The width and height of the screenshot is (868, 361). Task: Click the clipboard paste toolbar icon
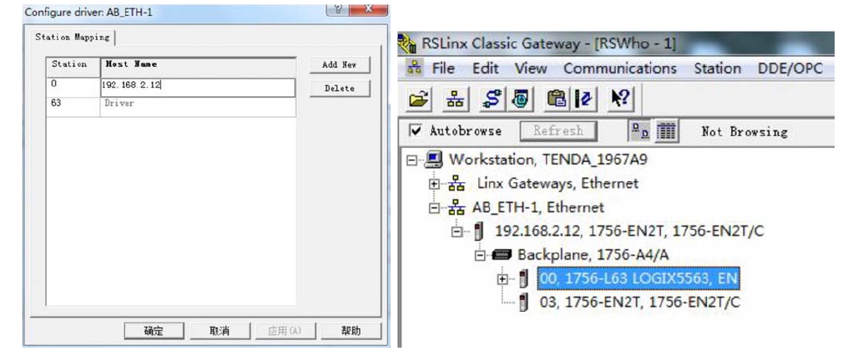(x=556, y=99)
